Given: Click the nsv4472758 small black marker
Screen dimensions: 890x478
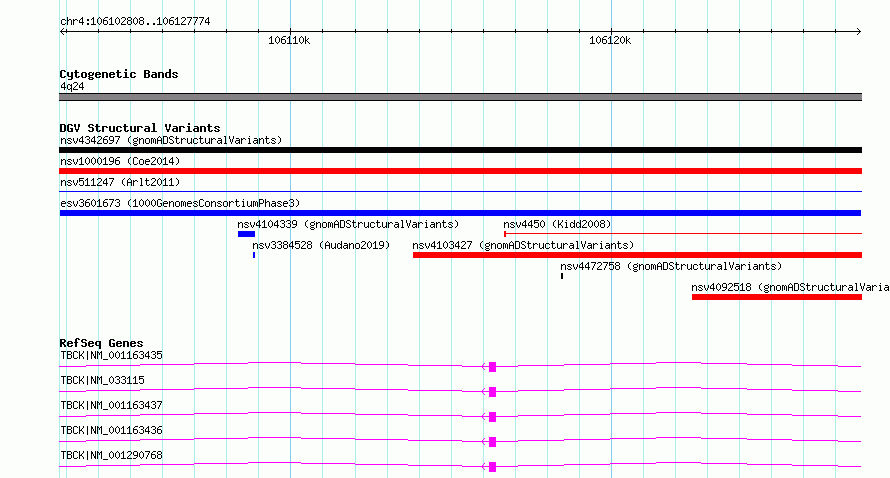Looking at the screenshot, I should click(562, 276).
